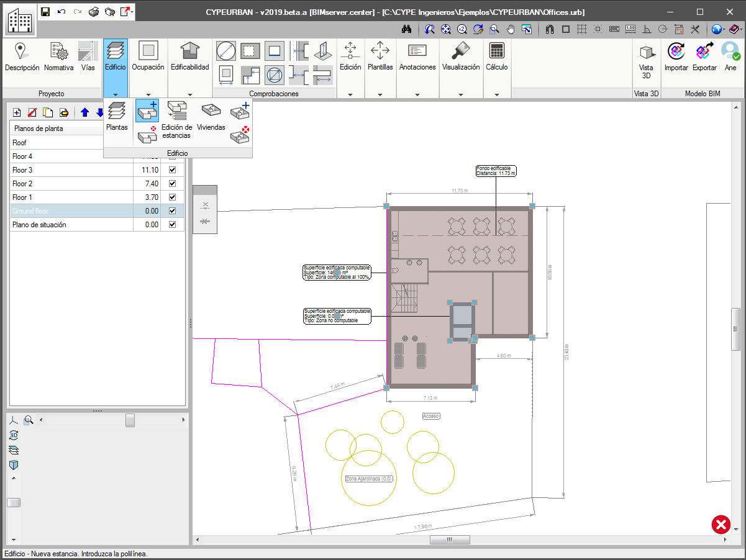The image size is (746, 560).
Task: Click the drawing area horizontal scrollbar thumb
Action: pyautogui.click(x=450, y=540)
